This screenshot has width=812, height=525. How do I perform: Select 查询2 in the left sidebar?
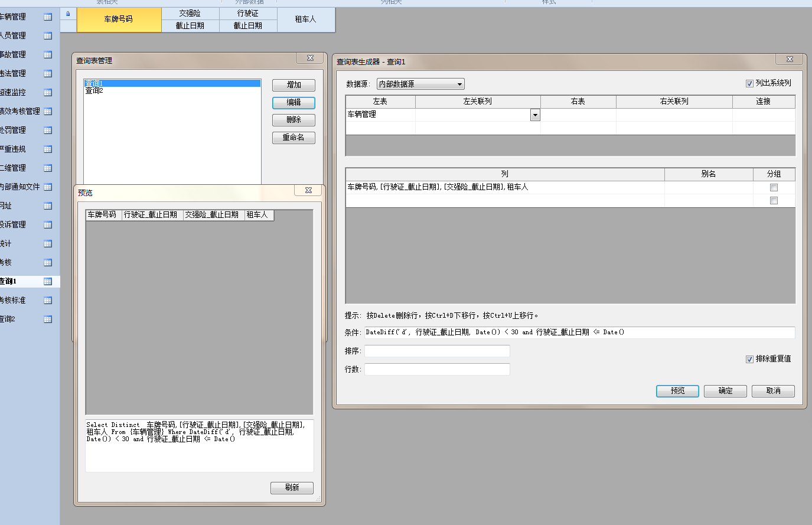[8, 319]
